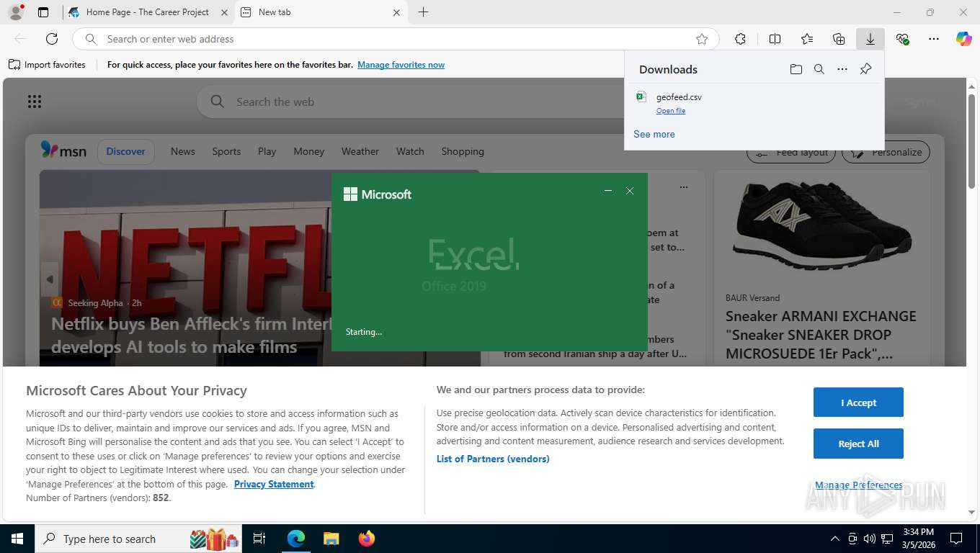Open the Money menu item
This screenshot has width=980, height=553.
click(308, 151)
